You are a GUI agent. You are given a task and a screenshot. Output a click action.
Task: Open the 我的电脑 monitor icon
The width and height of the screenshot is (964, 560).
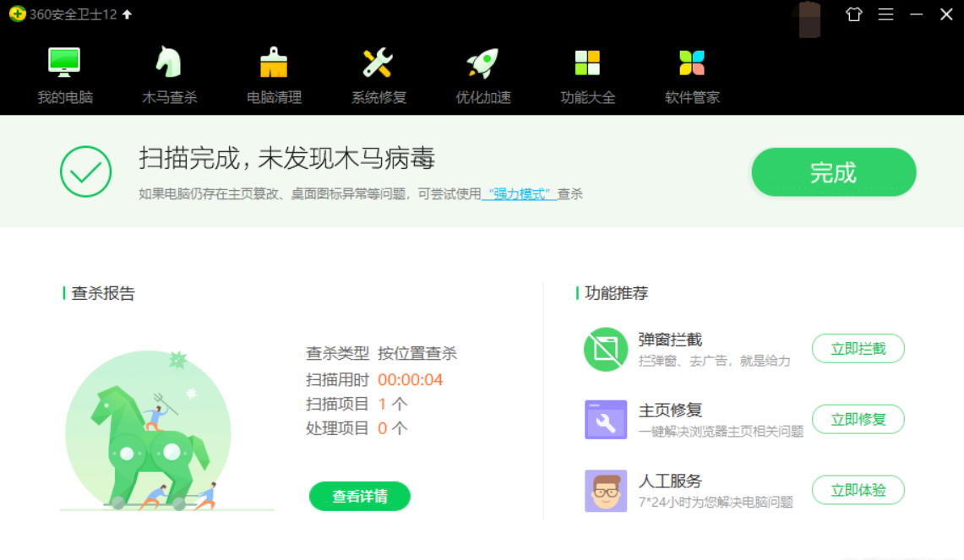tap(64, 63)
